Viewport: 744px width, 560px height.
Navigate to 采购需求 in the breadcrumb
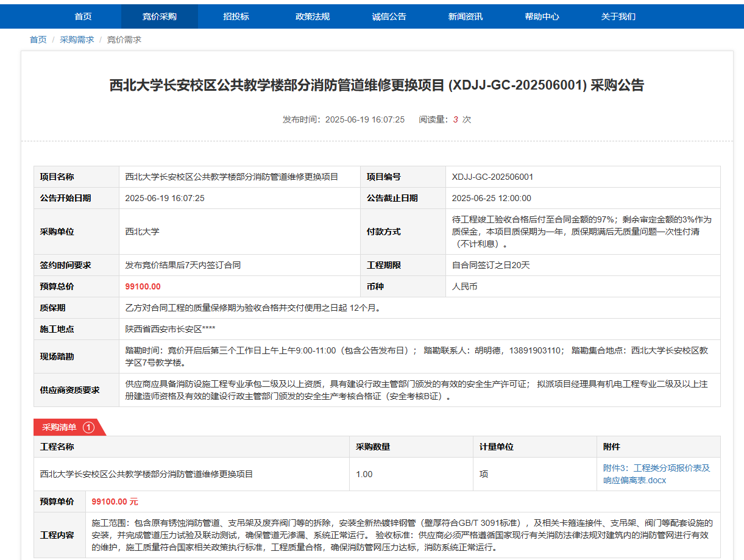click(77, 40)
